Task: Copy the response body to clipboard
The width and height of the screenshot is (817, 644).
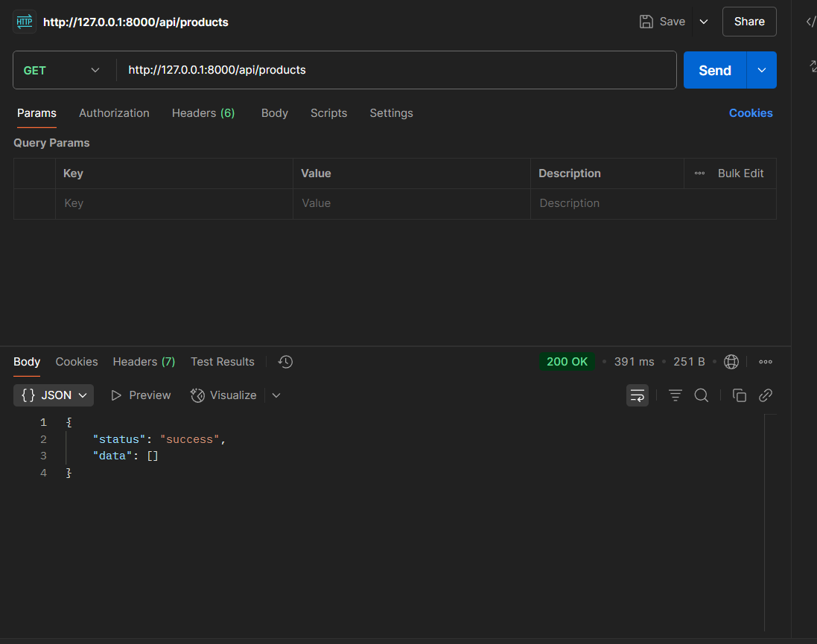Action: (739, 395)
